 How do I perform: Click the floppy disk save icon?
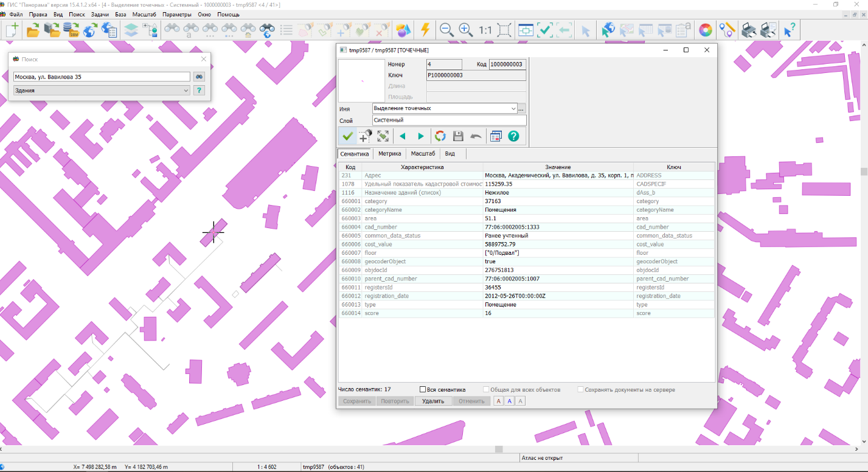pyautogui.click(x=459, y=136)
